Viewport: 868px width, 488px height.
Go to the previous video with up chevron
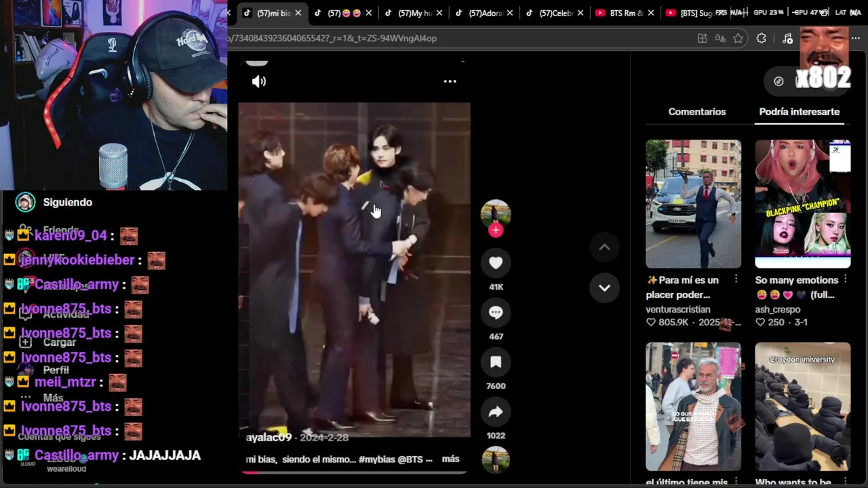point(604,247)
